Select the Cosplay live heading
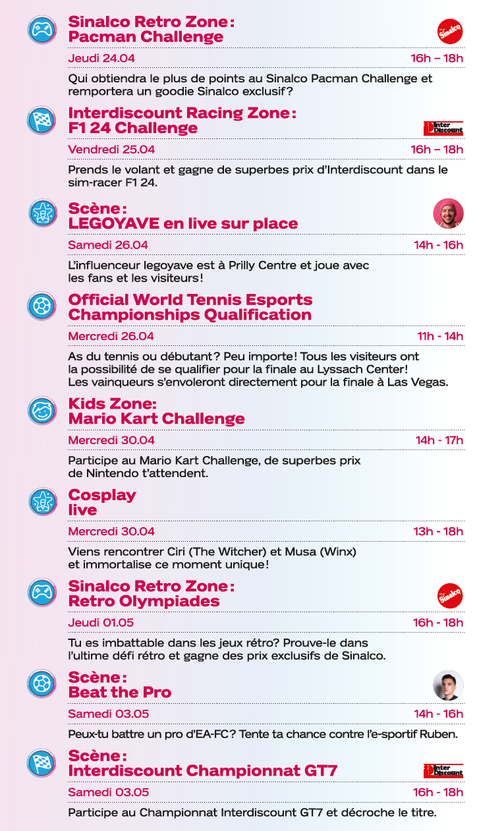The width and height of the screenshot is (504, 831). (x=102, y=502)
